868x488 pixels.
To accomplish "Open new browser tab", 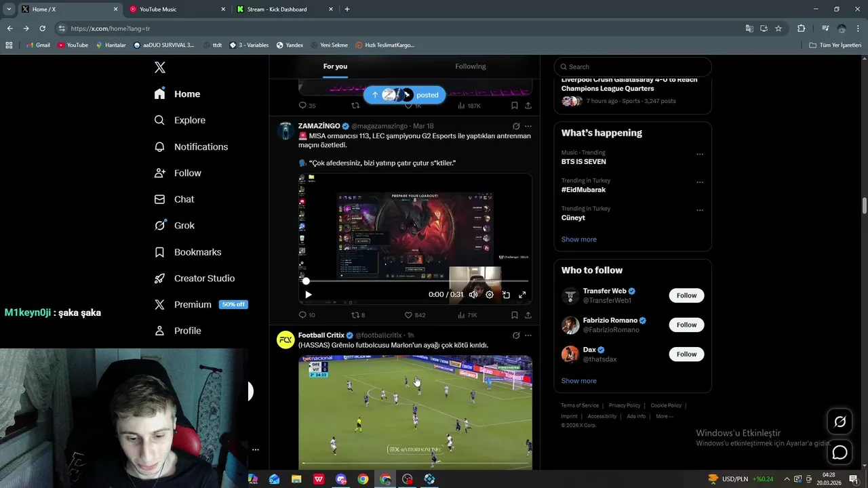I will click(347, 9).
